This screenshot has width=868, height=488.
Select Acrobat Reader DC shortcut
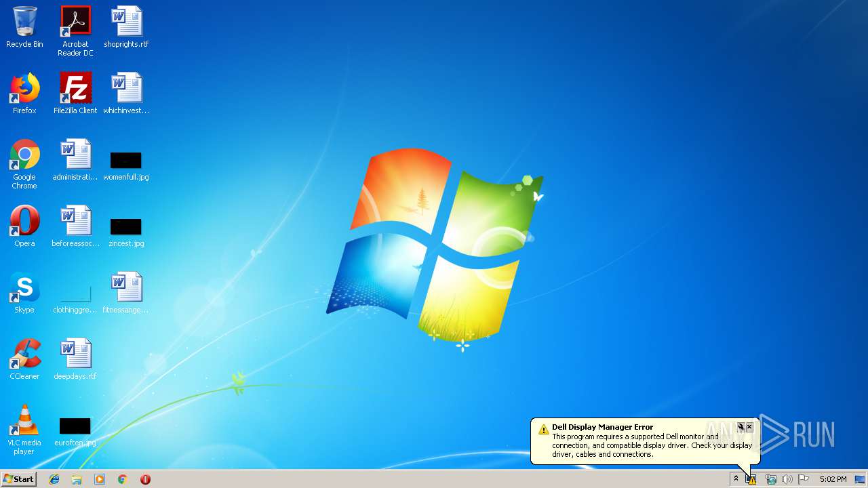click(x=75, y=31)
